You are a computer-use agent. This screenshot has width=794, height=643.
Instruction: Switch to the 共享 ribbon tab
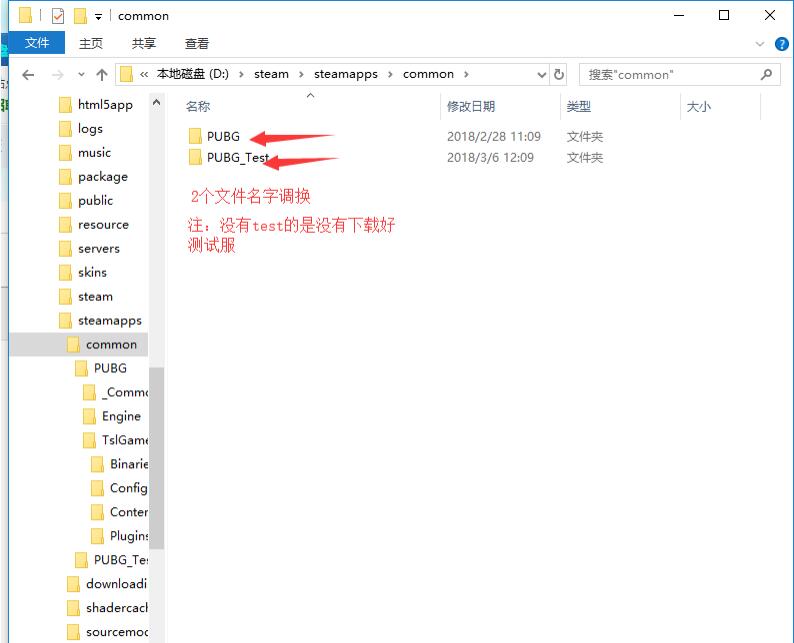pos(144,44)
